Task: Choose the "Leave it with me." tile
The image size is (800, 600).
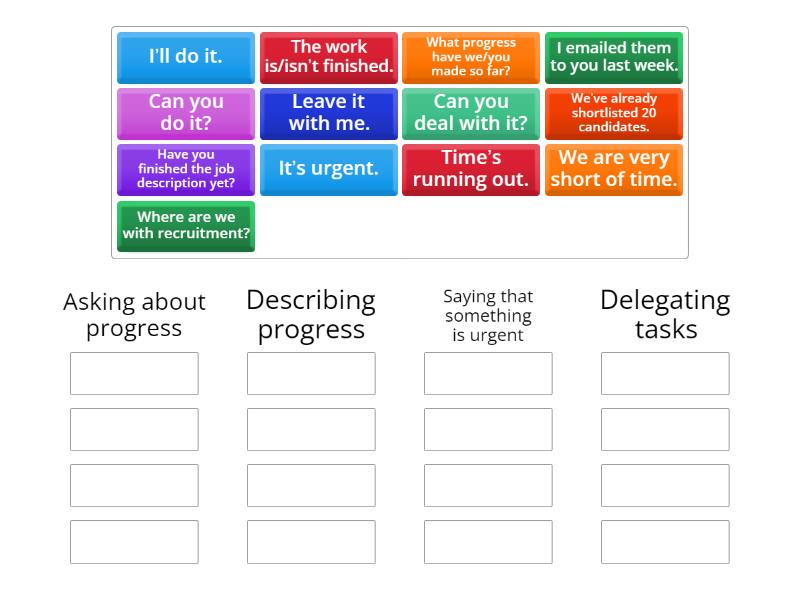Action: coord(329,113)
